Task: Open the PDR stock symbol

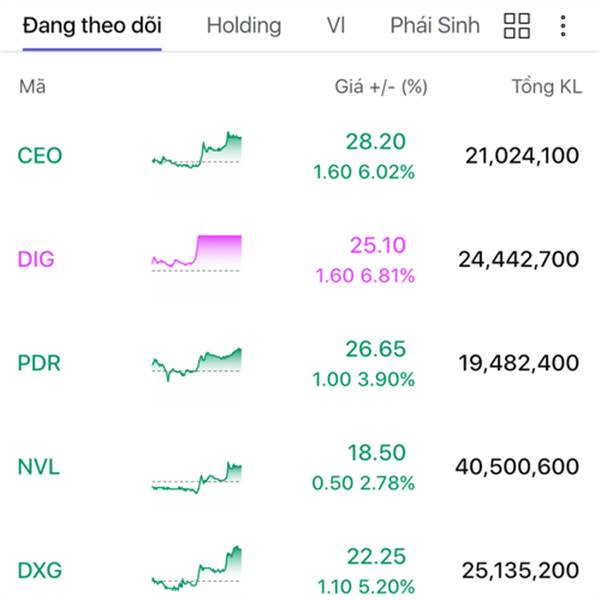Action: [39, 363]
